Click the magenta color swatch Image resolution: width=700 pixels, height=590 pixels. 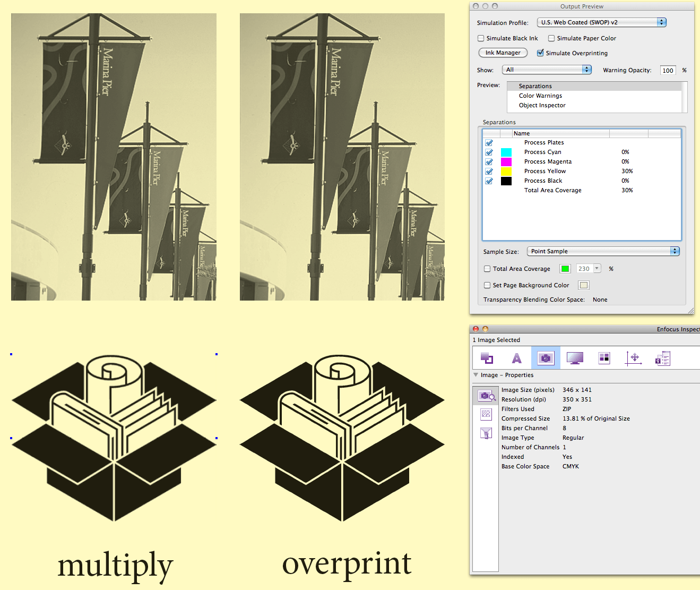506,162
